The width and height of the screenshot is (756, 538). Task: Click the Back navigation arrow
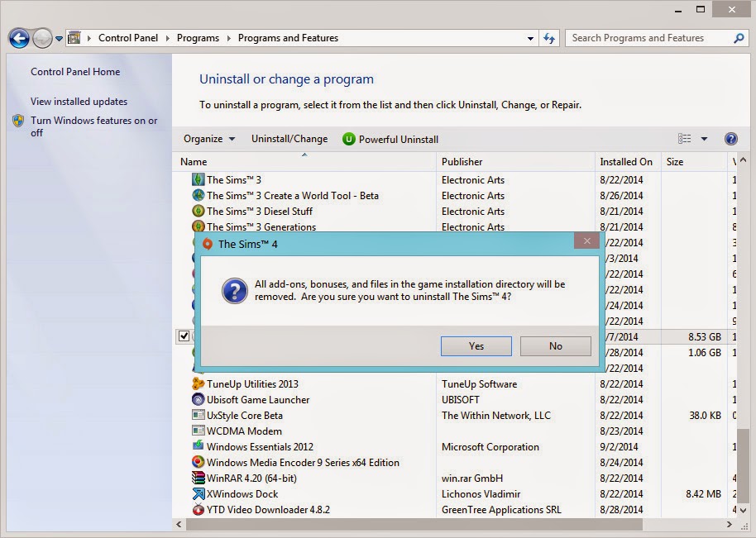(19, 38)
